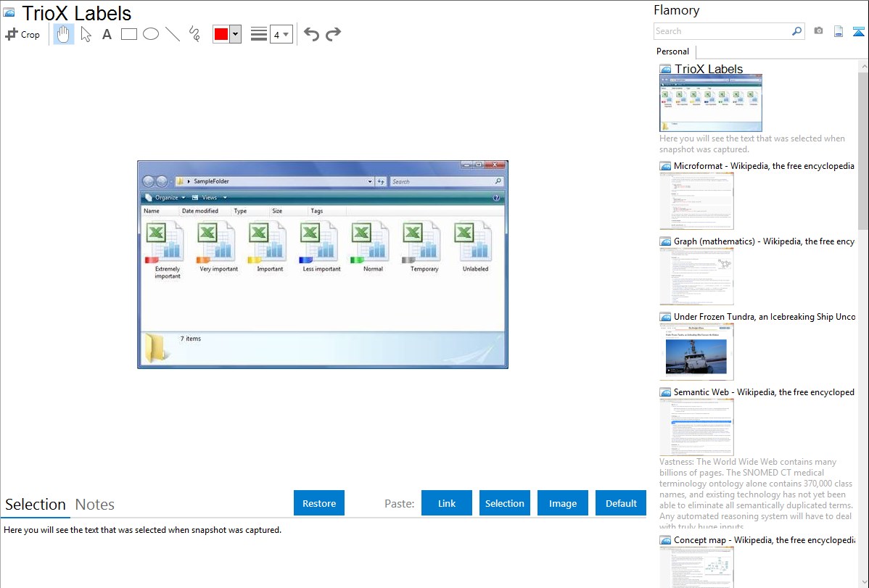Click the icon beside Graph (mathematics) title
869x588 pixels.
[666, 241]
